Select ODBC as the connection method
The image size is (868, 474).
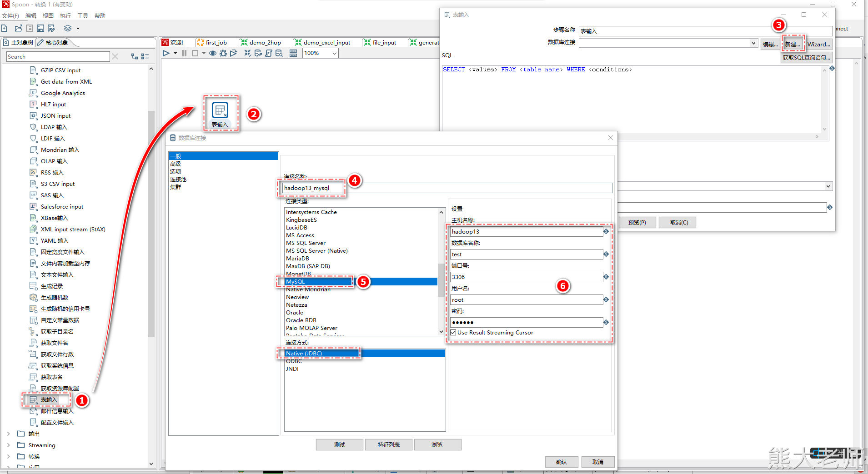click(x=294, y=361)
